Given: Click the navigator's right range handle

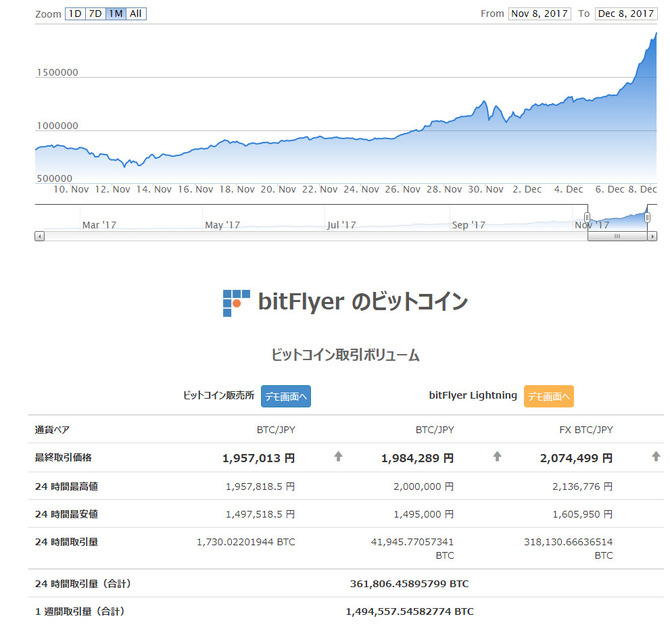Looking at the screenshot, I should tap(647, 217).
